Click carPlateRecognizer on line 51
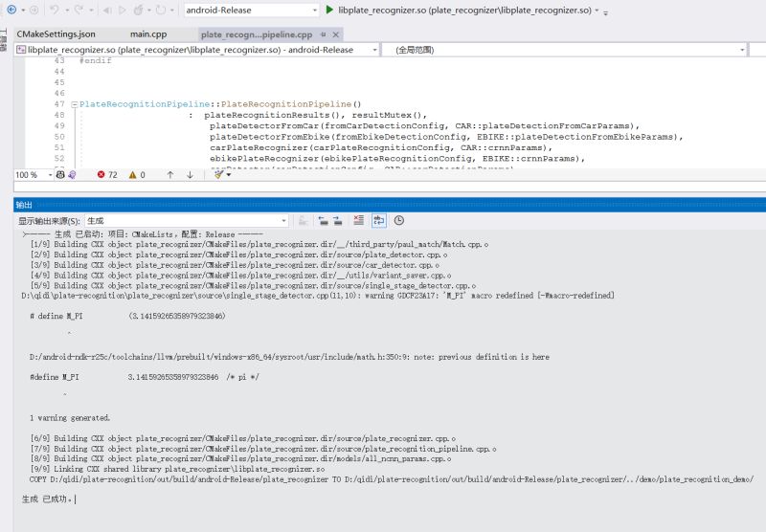766x532 pixels. coord(259,147)
